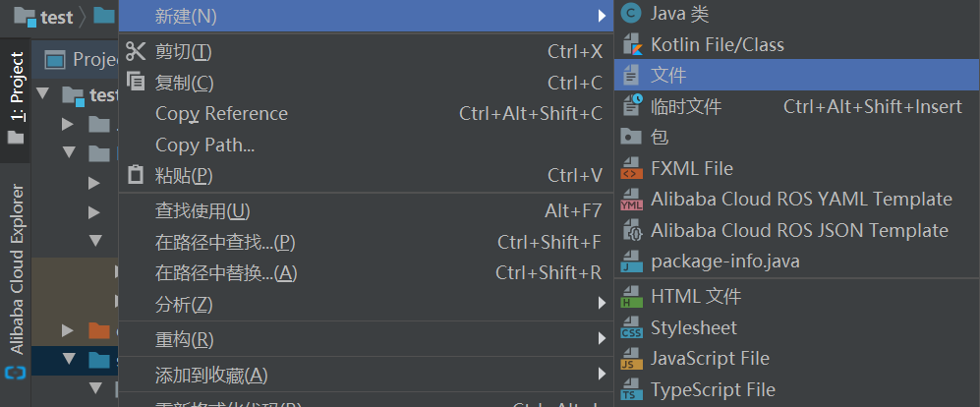This screenshot has width=980, height=407.
Task: Create new Kotlin File/Class
Action: tap(797, 44)
